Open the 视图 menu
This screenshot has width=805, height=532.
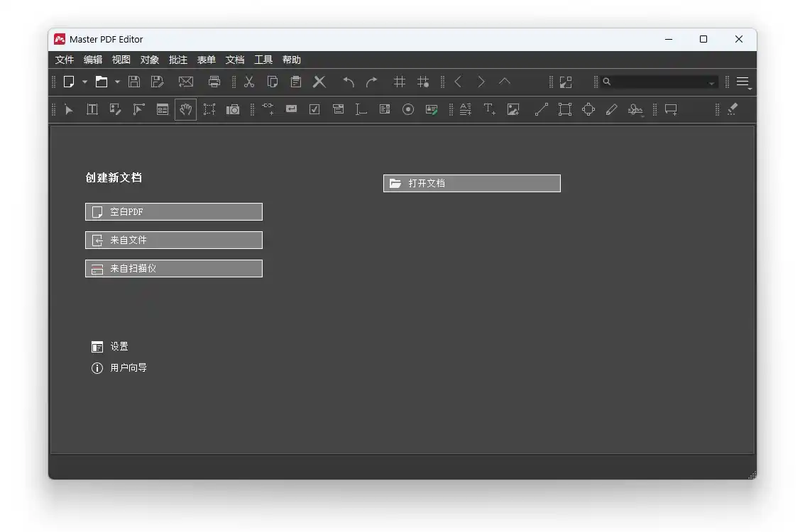[x=121, y=60]
